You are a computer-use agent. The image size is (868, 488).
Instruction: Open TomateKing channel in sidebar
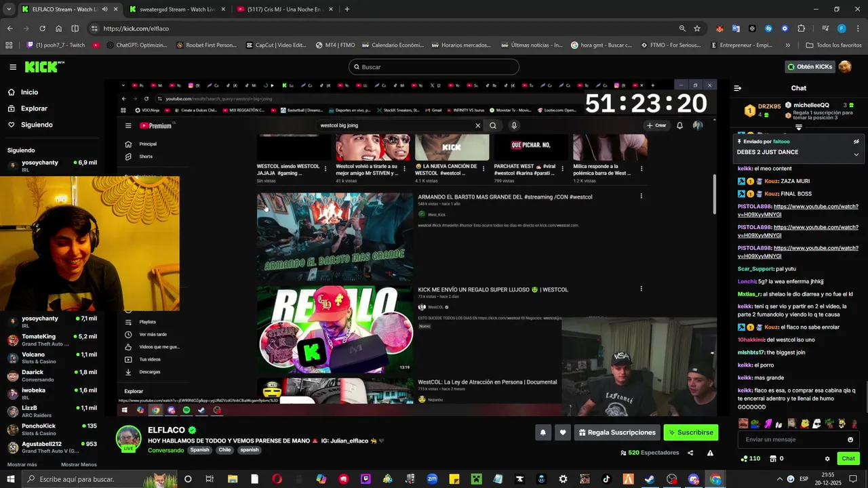click(x=51, y=340)
